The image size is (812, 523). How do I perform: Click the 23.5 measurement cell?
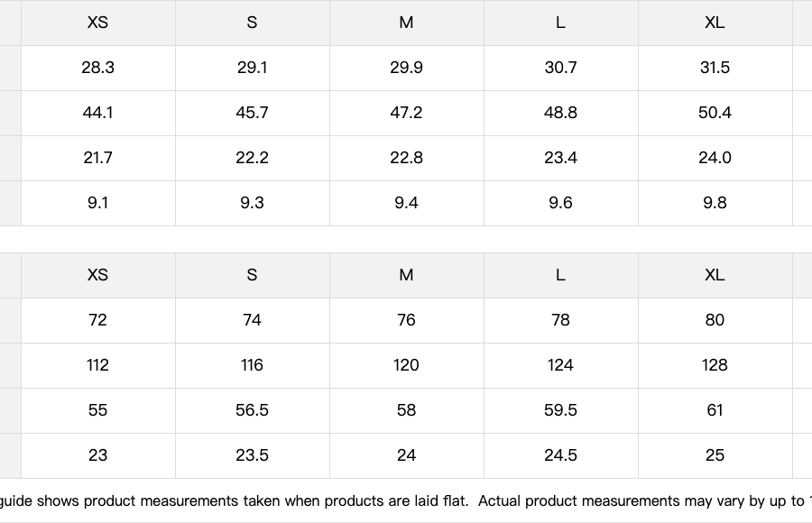[x=253, y=455]
